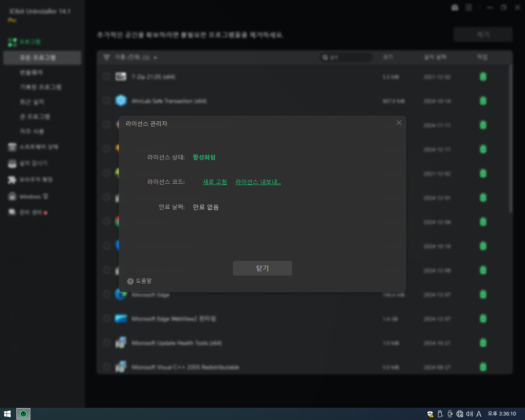Click the green uninstall icon for Visual C++ 2005
525x420 pixels.
pos(483,367)
